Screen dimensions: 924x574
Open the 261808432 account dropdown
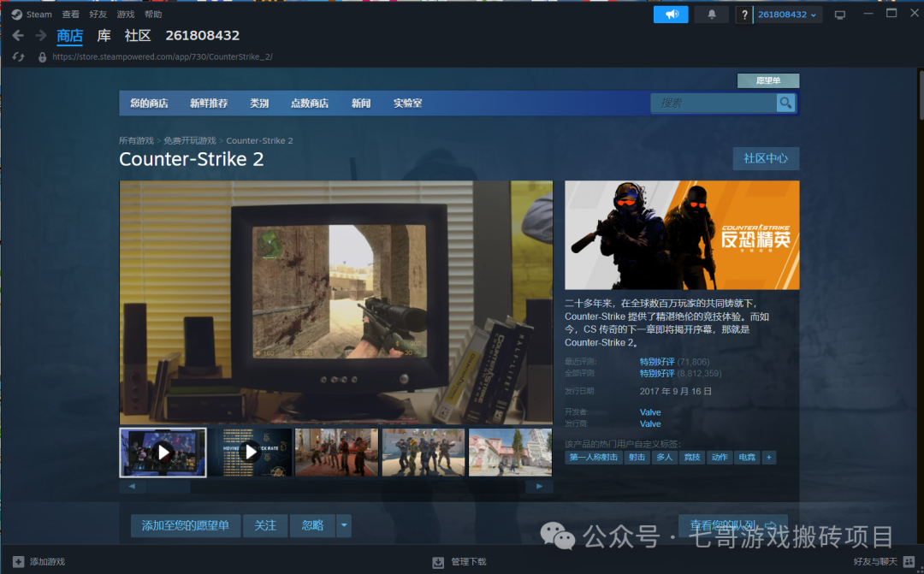point(787,15)
